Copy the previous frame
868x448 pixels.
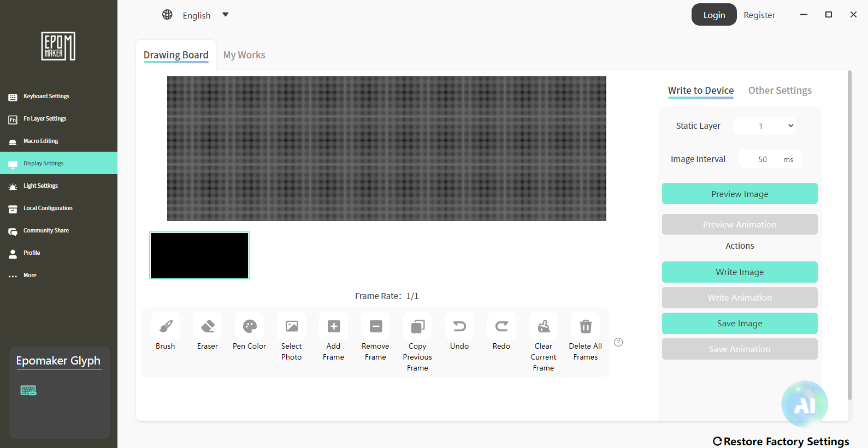click(x=417, y=326)
